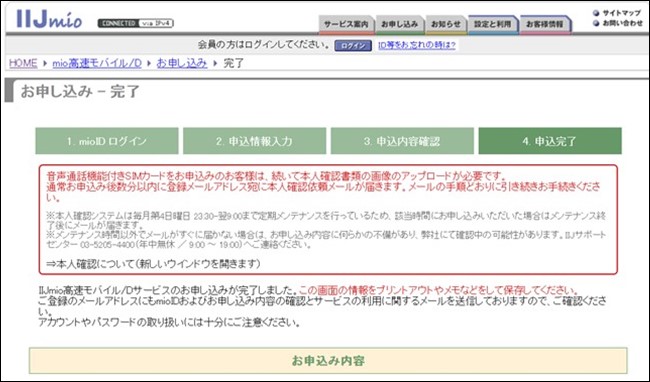
Task: Select step 4 申込完了
Action: point(550,141)
